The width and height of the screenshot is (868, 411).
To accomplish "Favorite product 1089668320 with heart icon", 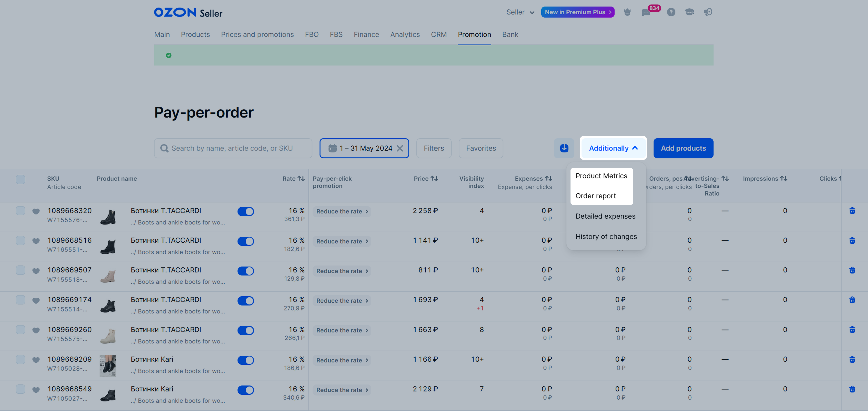I will coord(36,211).
